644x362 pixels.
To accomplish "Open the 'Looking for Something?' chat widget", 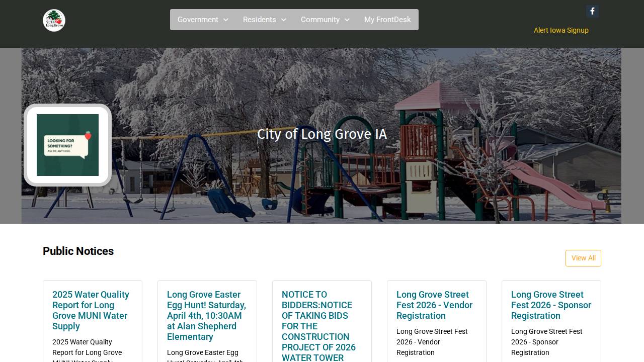I will (67, 145).
